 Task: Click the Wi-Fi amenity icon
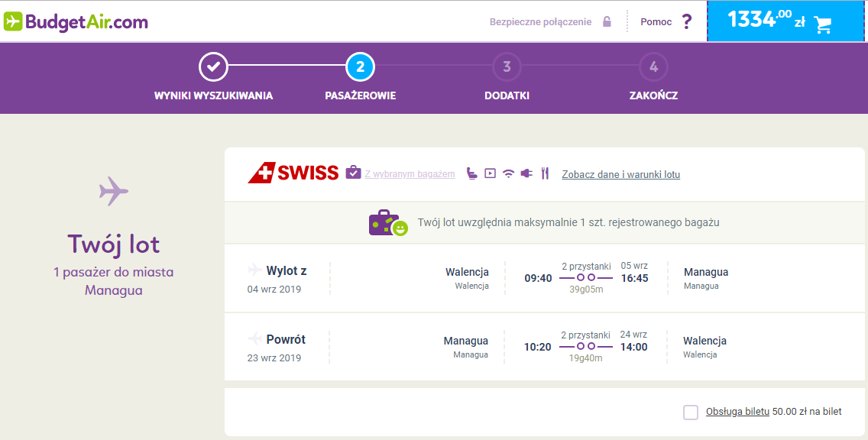[508, 174]
